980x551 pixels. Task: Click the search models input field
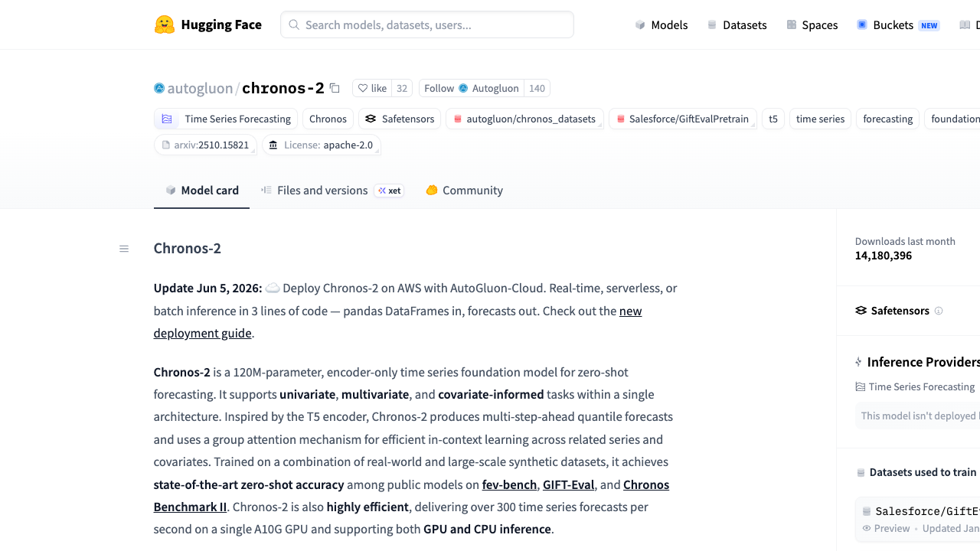(427, 24)
